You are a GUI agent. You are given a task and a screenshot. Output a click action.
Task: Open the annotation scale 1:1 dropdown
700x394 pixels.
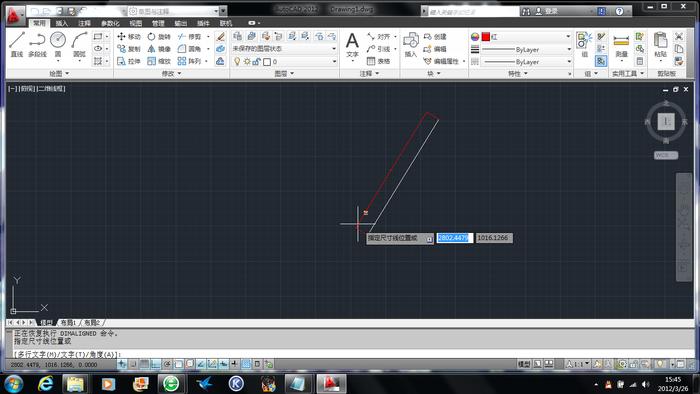coord(579,364)
